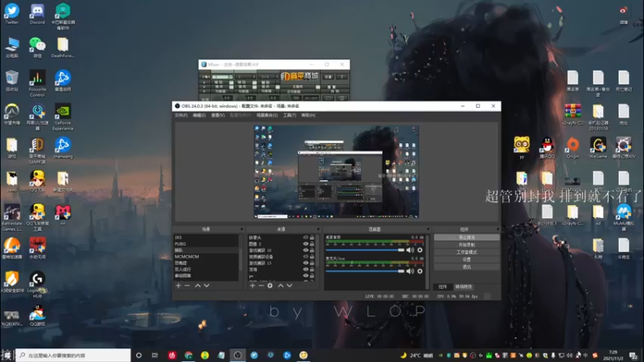Move source down with arrow in Sources panel
The image size is (644, 362).
290,286
